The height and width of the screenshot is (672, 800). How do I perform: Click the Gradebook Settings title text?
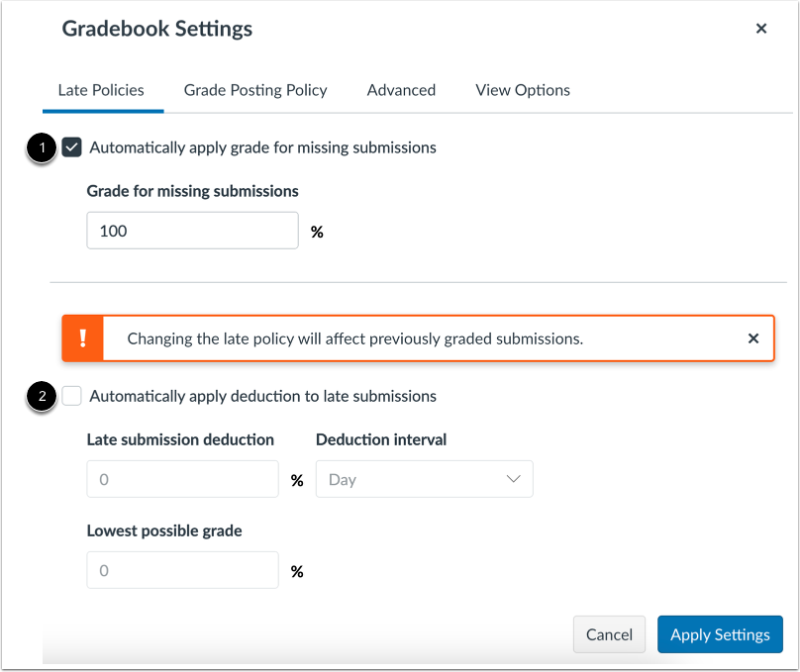pyautogui.click(x=157, y=29)
